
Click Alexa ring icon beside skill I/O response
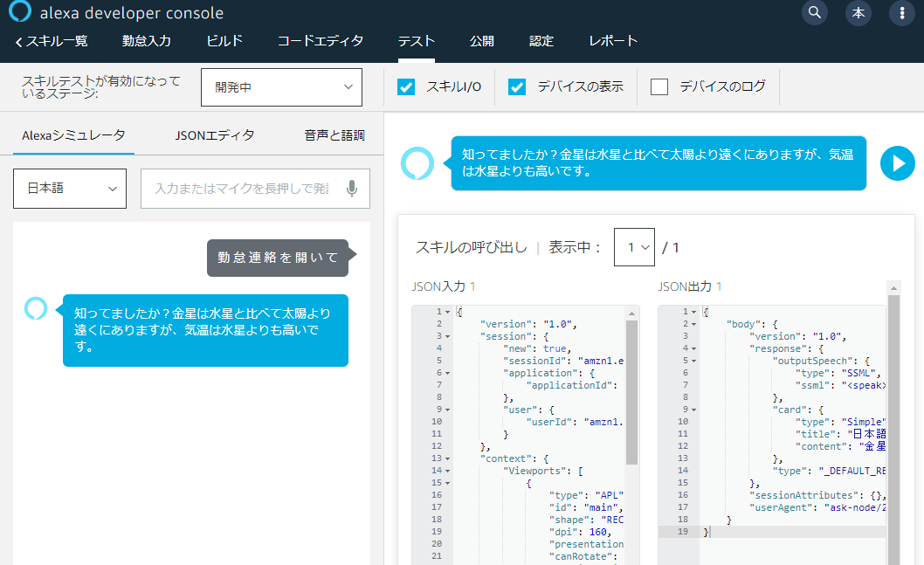[x=417, y=163]
